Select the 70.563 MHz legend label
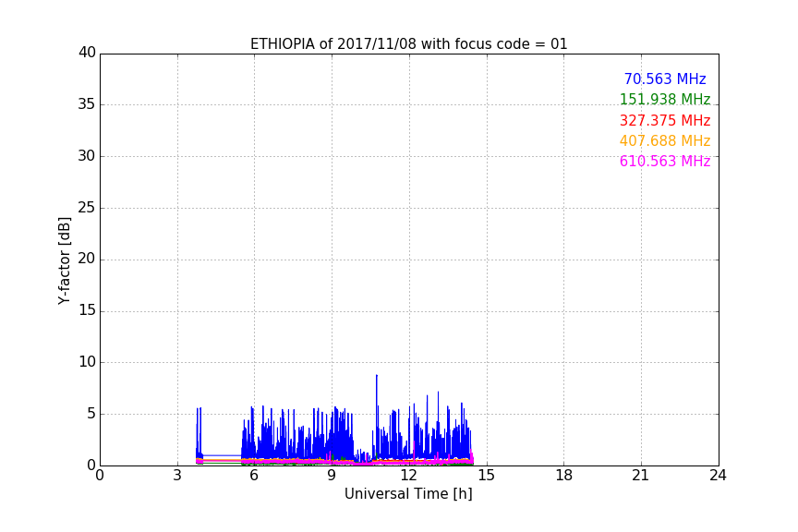The height and width of the screenshot is (532, 798). coord(665,79)
